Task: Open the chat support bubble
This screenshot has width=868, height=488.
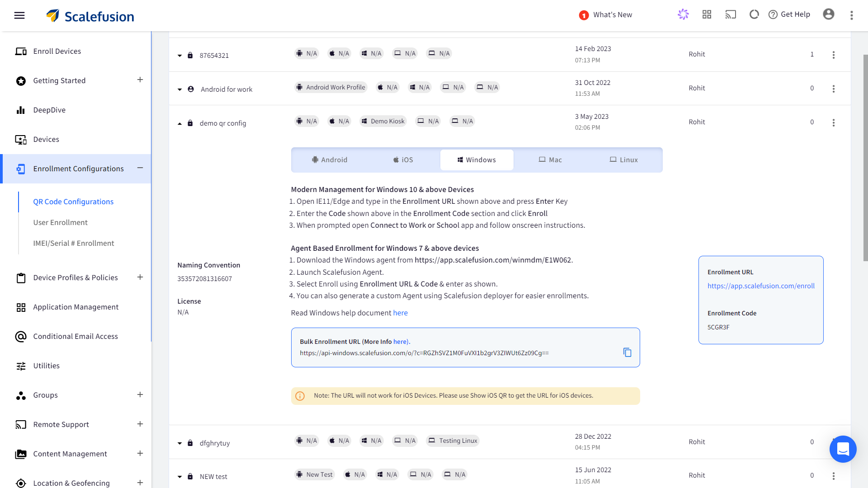Action: [x=843, y=449]
